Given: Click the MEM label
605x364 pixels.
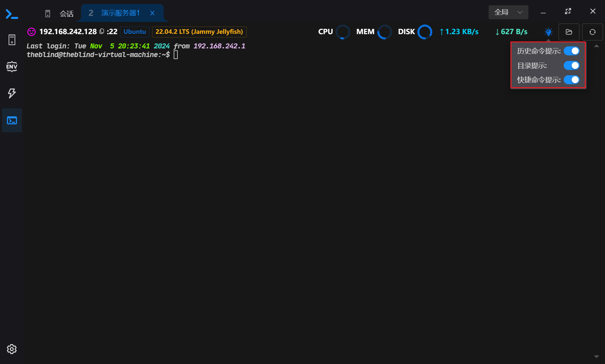Looking at the screenshot, I should point(365,32).
